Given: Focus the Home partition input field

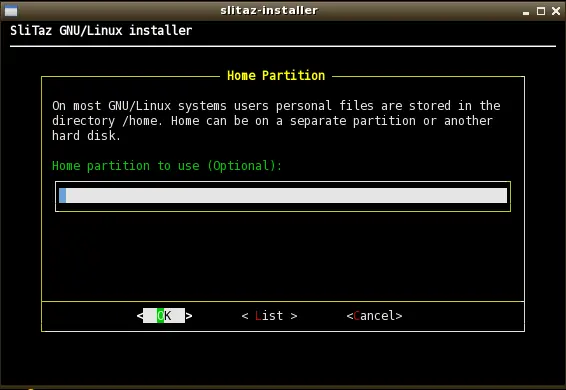Looking at the screenshot, I should 283,196.
